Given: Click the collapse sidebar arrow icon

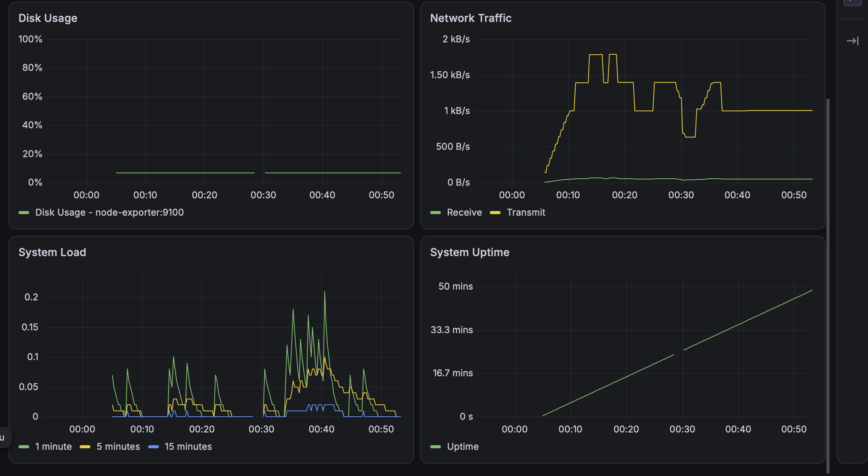Looking at the screenshot, I should (853, 41).
